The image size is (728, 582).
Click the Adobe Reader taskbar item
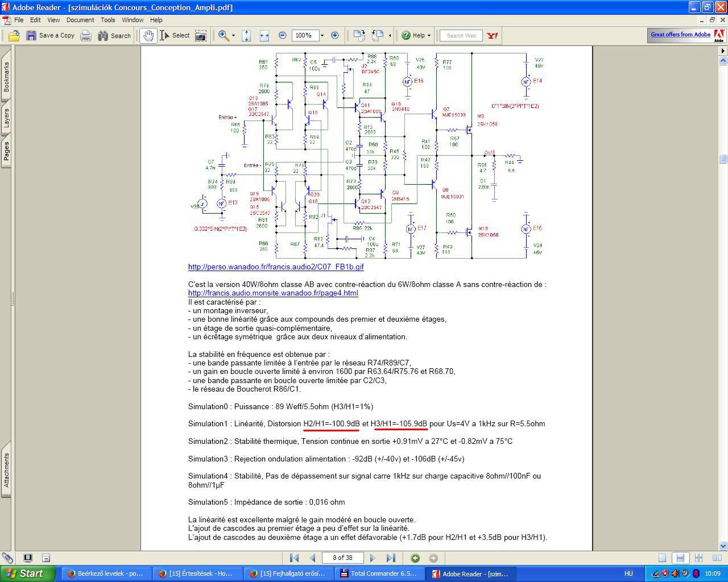point(471,573)
